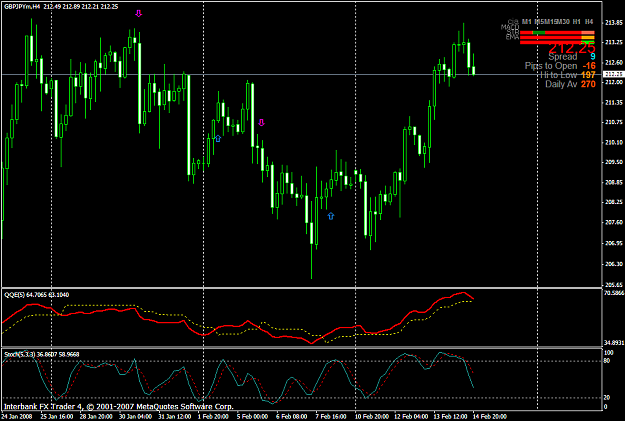Viewport: 625px width, 421px height.
Task: Click the 28 Jan 20:00 time label
Action: coord(96,416)
